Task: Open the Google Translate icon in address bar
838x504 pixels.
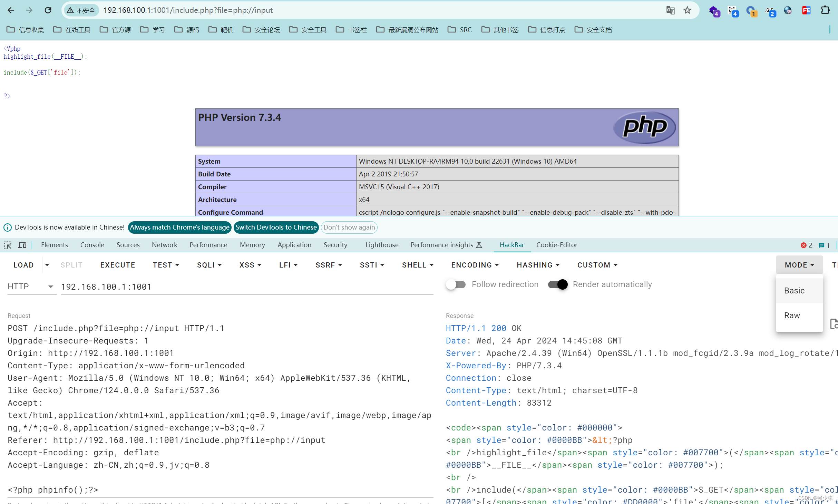Action: pyautogui.click(x=670, y=10)
